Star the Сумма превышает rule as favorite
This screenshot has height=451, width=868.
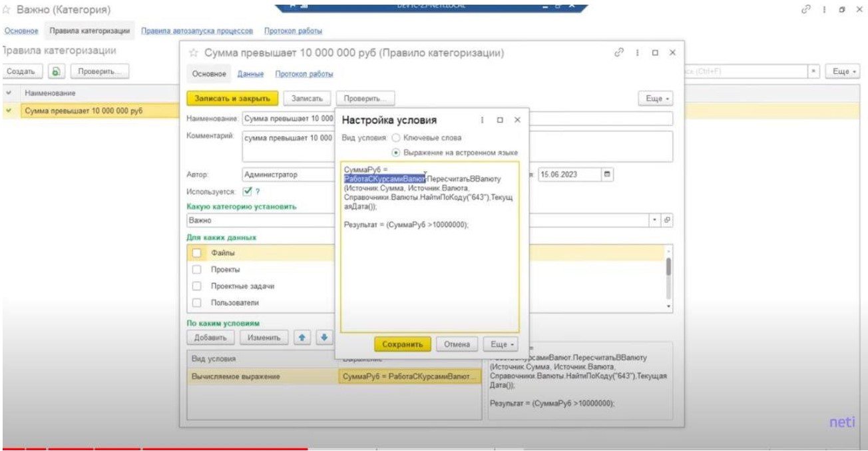194,53
